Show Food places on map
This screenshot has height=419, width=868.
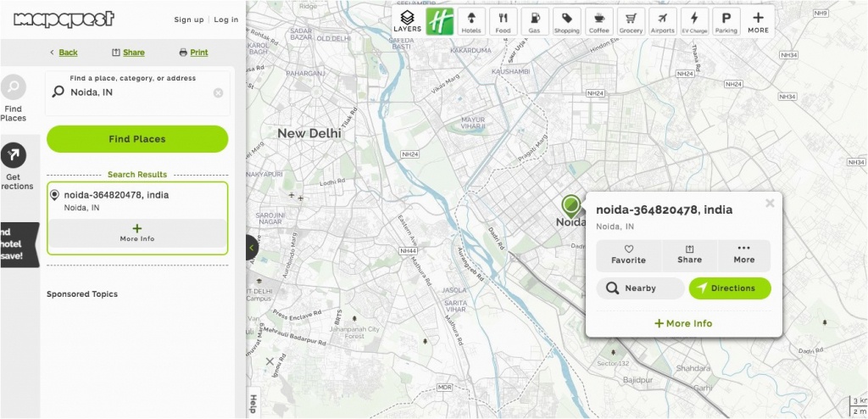click(503, 21)
